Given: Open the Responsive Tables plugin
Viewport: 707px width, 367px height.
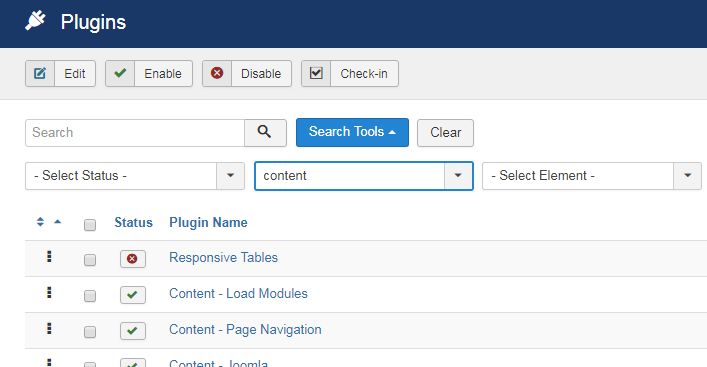Looking at the screenshot, I should 223,257.
